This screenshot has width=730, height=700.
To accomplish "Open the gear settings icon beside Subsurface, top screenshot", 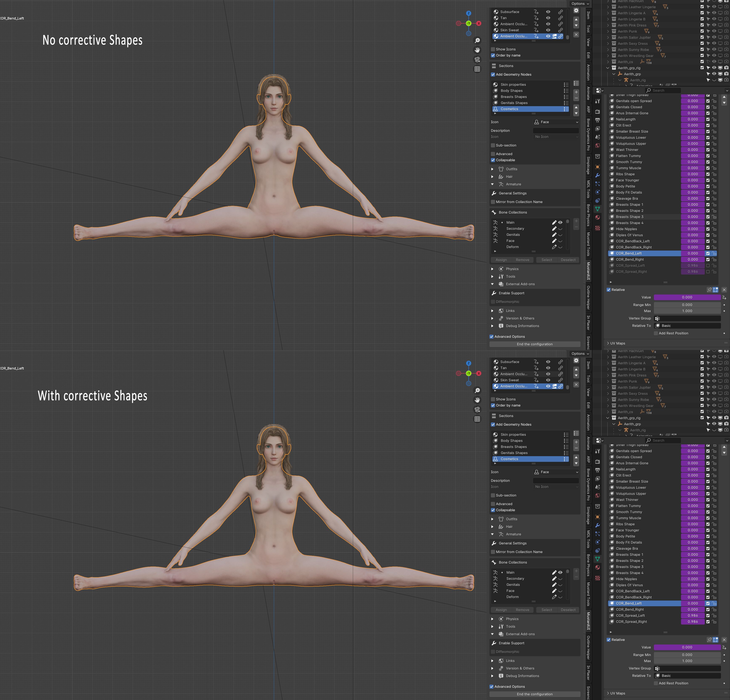I will (x=576, y=11).
